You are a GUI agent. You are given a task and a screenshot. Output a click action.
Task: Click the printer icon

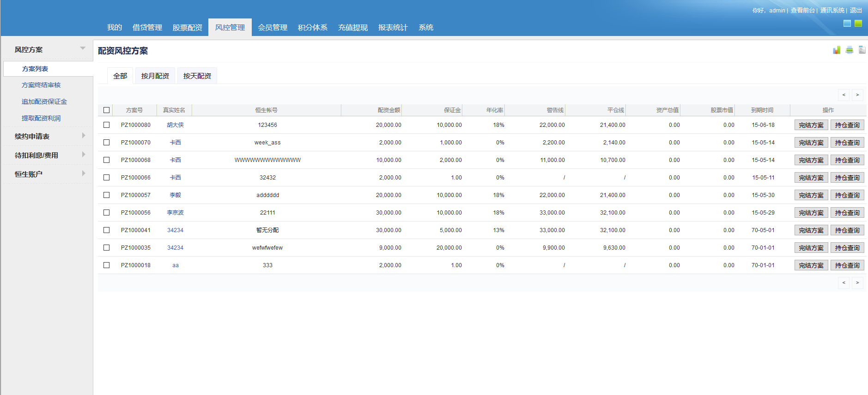849,50
